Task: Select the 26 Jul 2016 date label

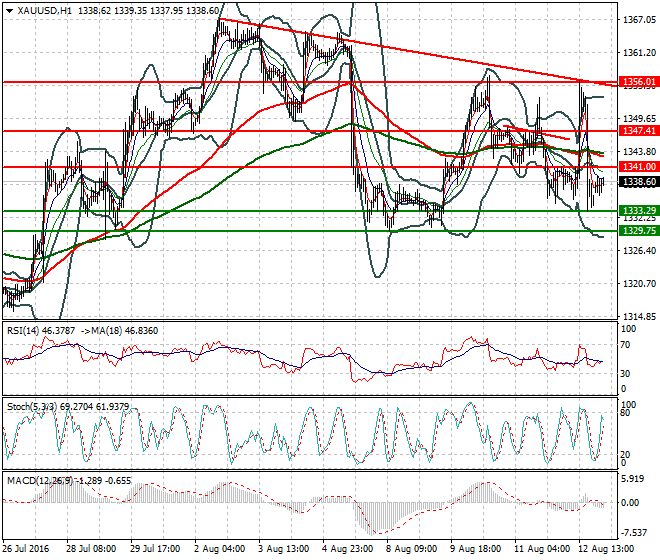Action: point(26,549)
